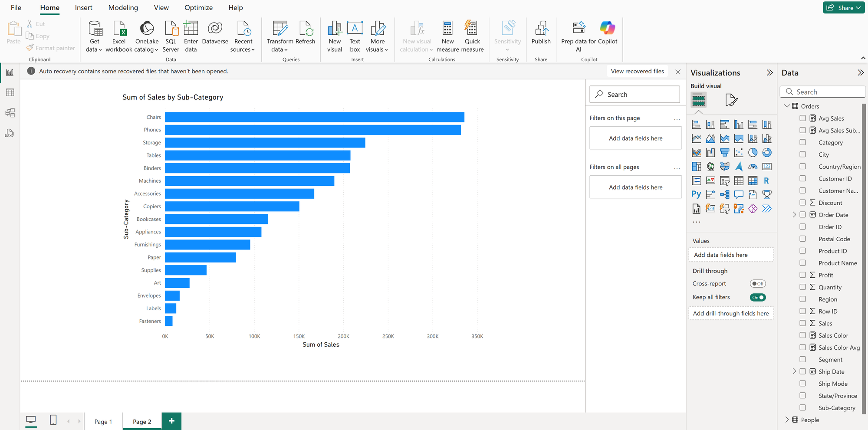868x430 pixels.
Task: Choose the gauge visual icon
Action: (753, 167)
